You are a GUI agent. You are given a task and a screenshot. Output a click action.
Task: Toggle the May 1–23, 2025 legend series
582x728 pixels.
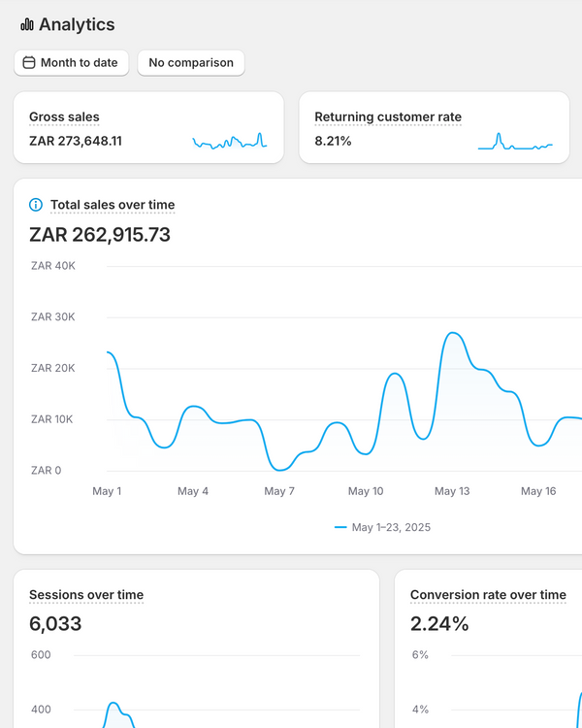[390, 527]
